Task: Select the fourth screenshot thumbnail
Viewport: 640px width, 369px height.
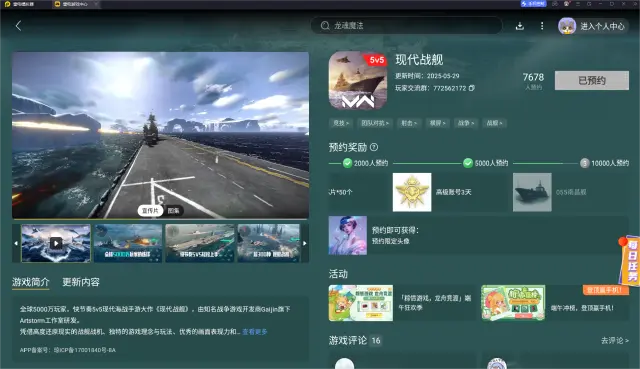Action: (x=269, y=243)
